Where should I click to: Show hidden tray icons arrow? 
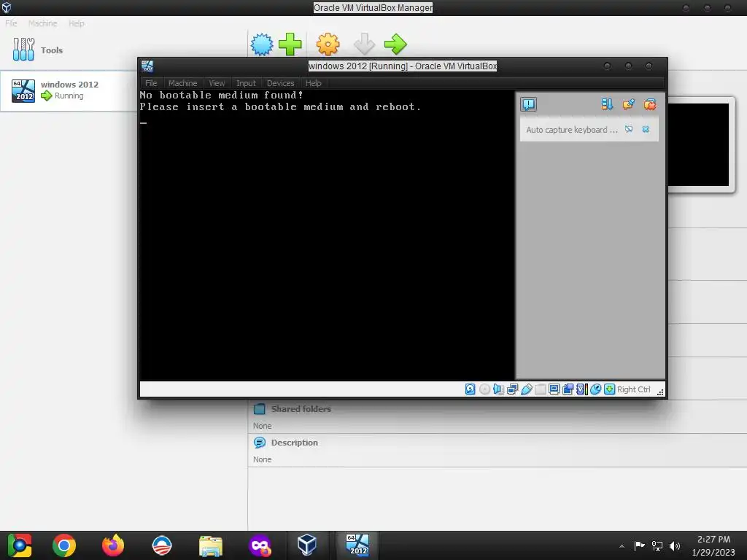pos(622,546)
